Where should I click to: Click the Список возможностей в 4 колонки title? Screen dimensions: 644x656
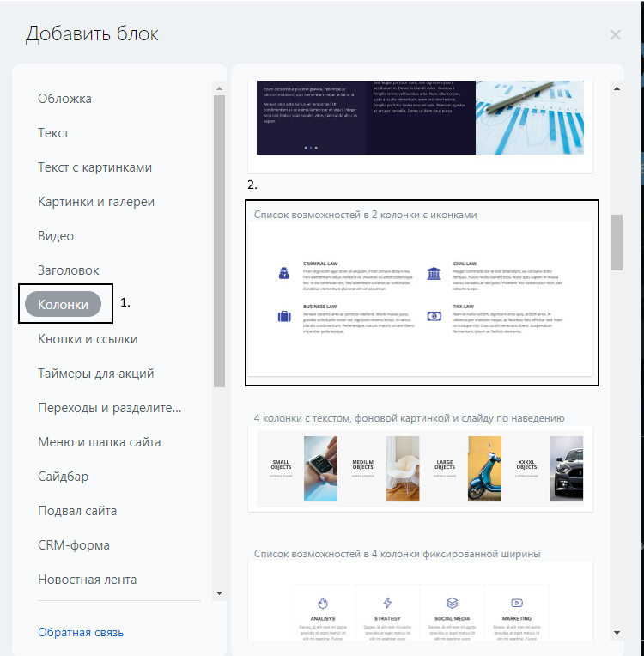pos(397,554)
